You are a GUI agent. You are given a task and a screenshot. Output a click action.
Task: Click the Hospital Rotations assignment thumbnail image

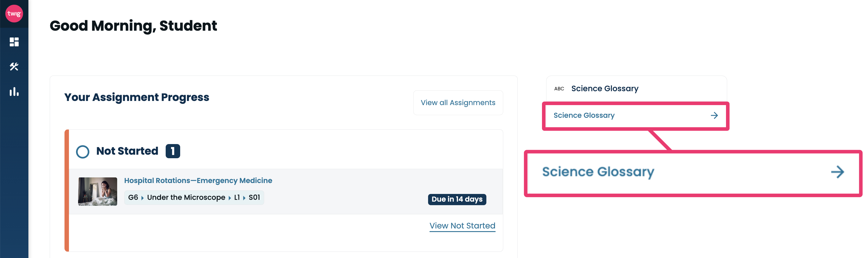click(x=98, y=191)
